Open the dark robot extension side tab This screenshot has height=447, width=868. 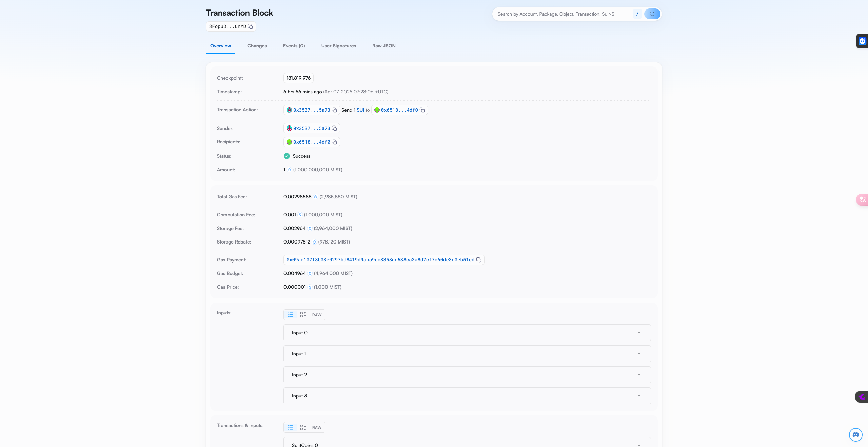point(862,41)
